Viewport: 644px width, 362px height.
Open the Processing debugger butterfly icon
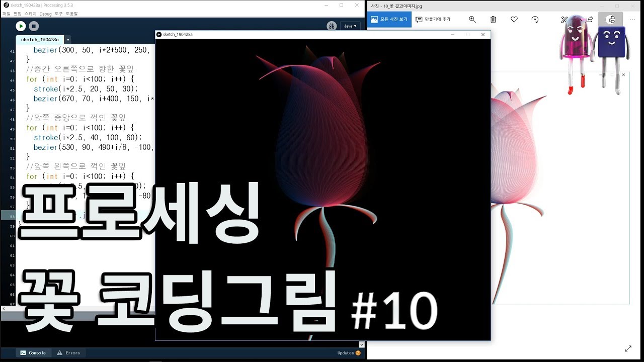point(332,26)
